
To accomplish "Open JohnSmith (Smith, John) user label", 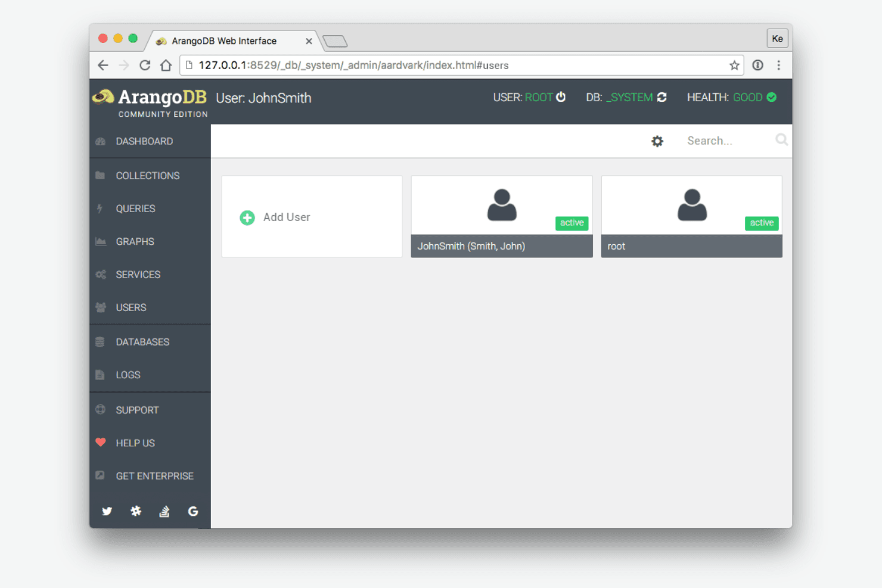I will (x=471, y=246).
